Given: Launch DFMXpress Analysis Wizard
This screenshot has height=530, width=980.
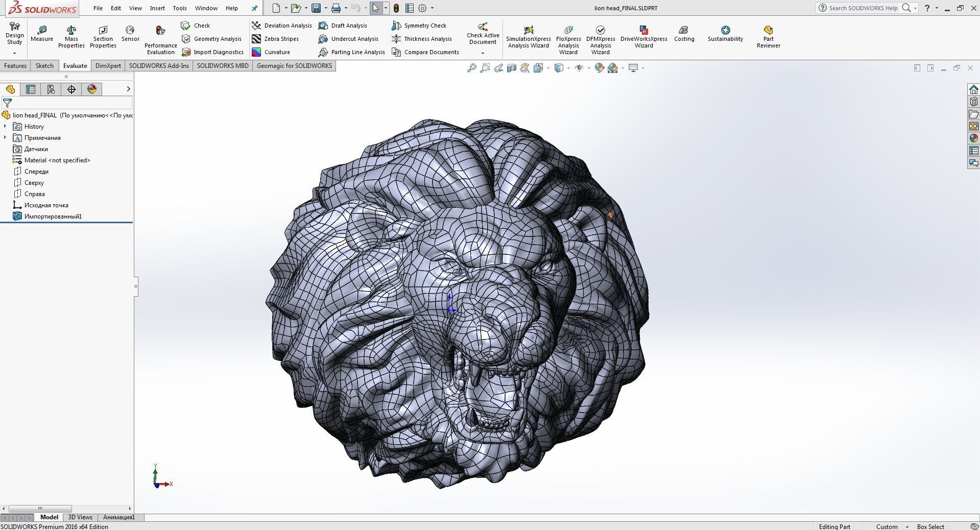Looking at the screenshot, I should (x=601, y=40).
